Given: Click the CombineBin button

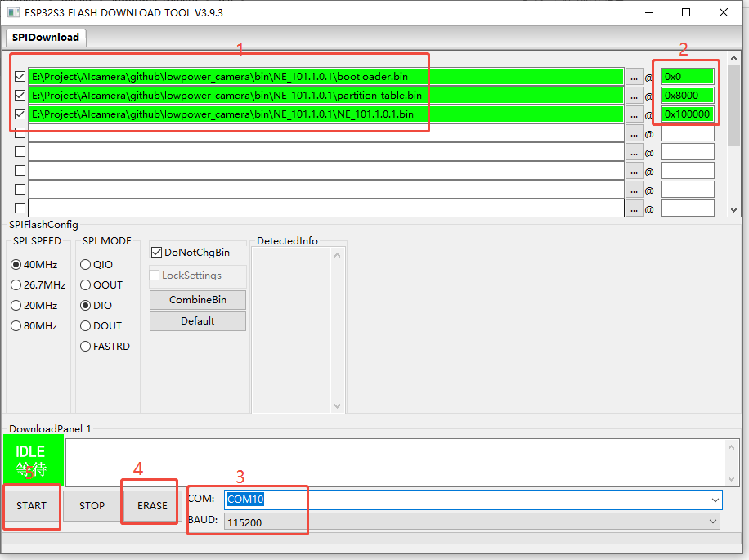Looking at the screenshot, I should click(x=197, y=301).
